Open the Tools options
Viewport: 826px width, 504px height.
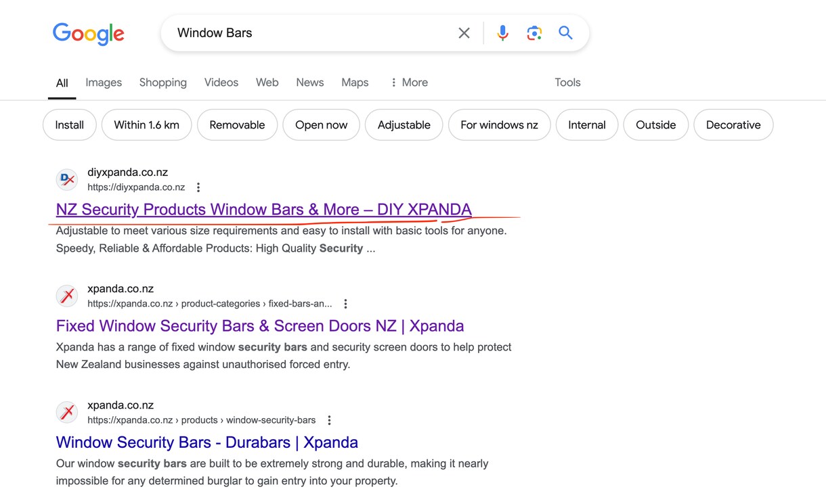(x=567, y=83)
